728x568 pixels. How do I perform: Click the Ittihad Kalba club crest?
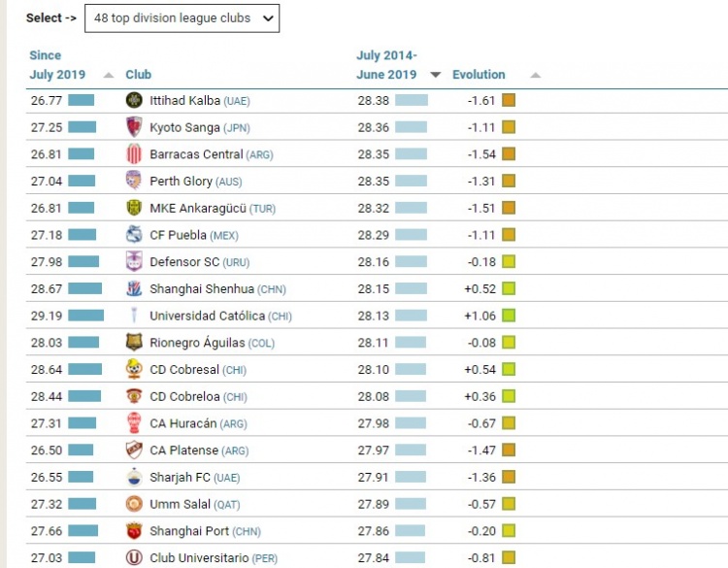point(134,100)
